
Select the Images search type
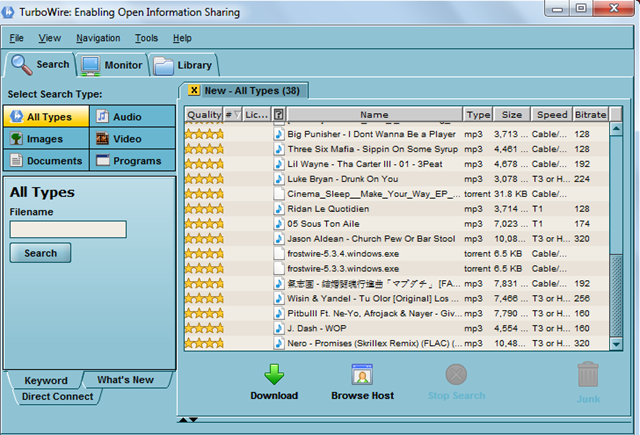(x=46, y=139)
